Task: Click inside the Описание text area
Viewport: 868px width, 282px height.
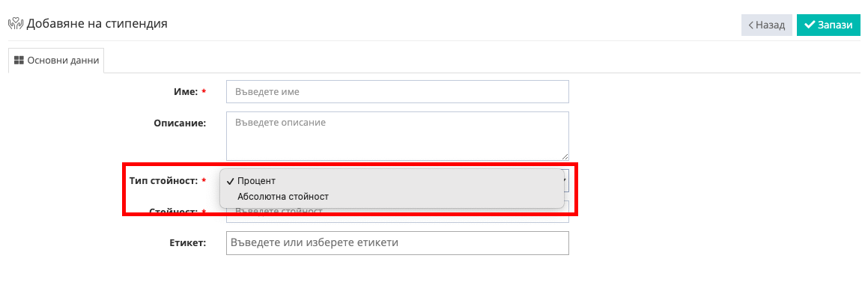Action: point(398,136)
